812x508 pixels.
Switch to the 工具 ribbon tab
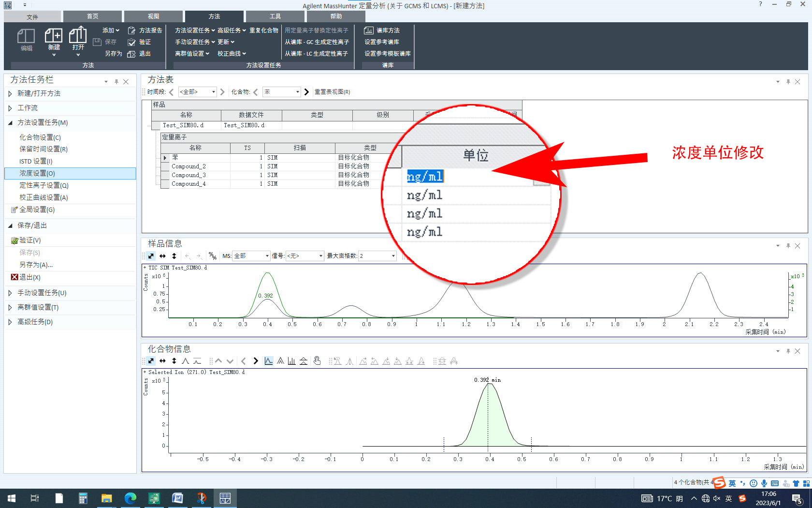pos(275,16)
